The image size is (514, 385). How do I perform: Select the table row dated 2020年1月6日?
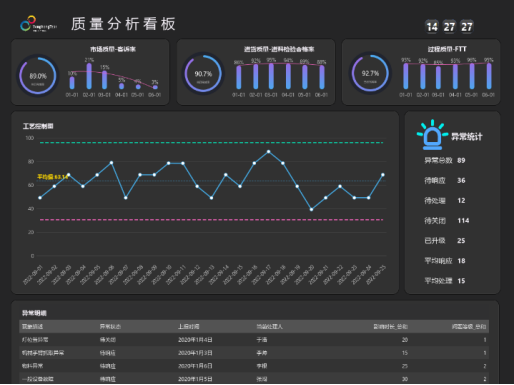pyautogui.click(x=254, y=366)
